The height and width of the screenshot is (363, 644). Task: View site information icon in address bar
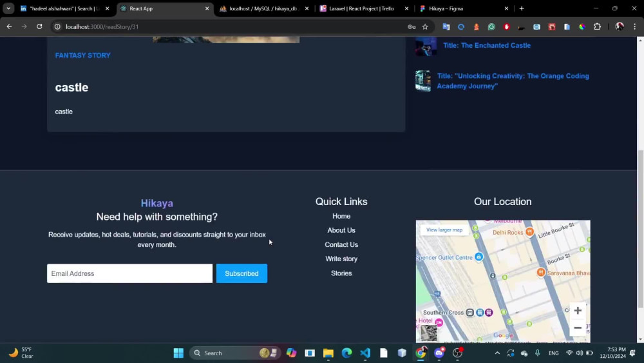[x=57, y=26]
